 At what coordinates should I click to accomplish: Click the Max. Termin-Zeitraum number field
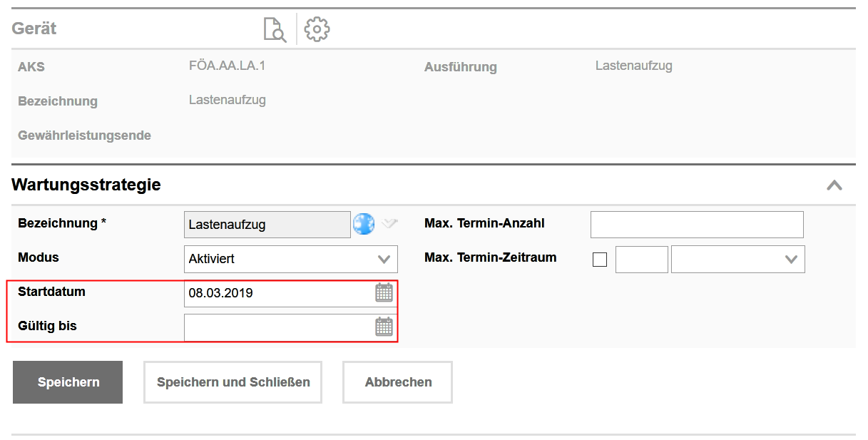pos(641,260)
